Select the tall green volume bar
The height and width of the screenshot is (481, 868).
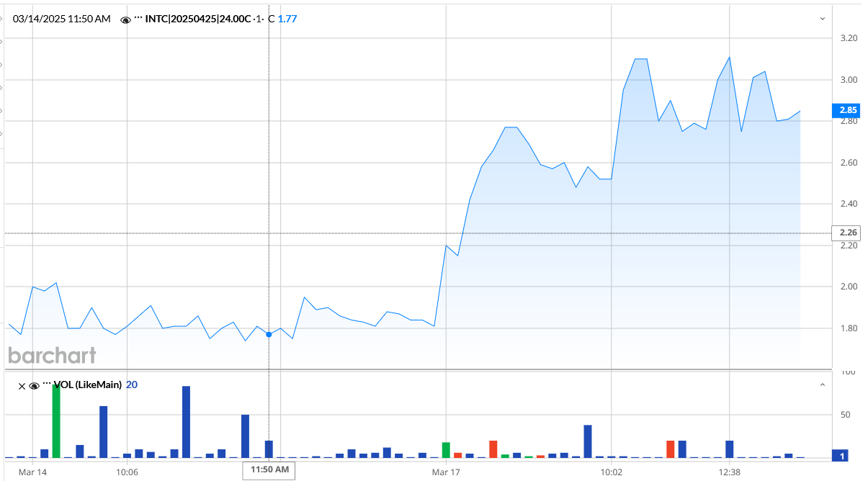[56, 421]
